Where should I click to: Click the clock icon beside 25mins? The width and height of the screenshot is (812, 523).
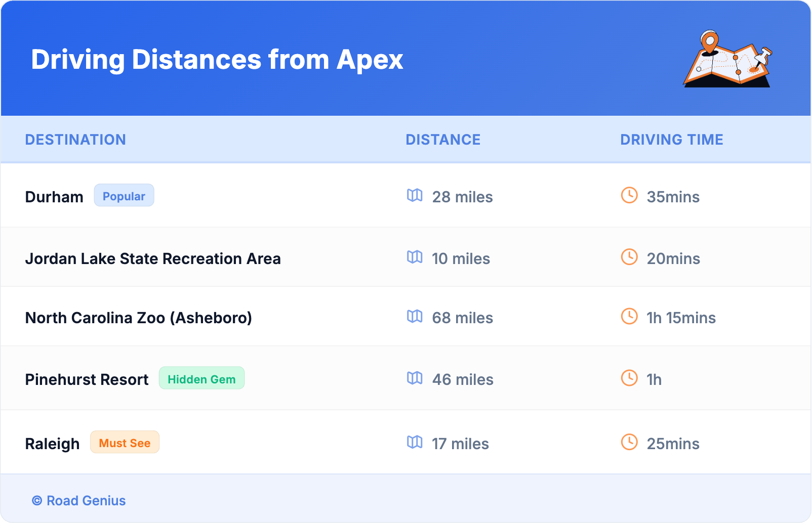[629, 442]
